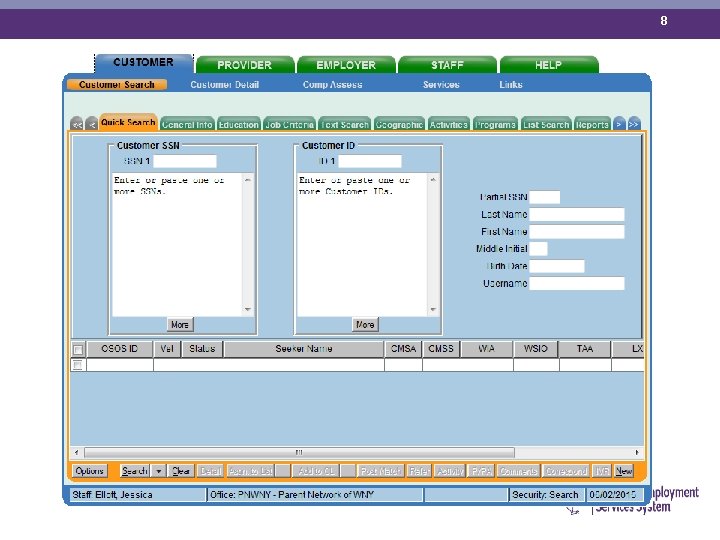This screenshot has width=720, height=540.
Task: Focus the First Name field
Action: (x=577, y=231)
